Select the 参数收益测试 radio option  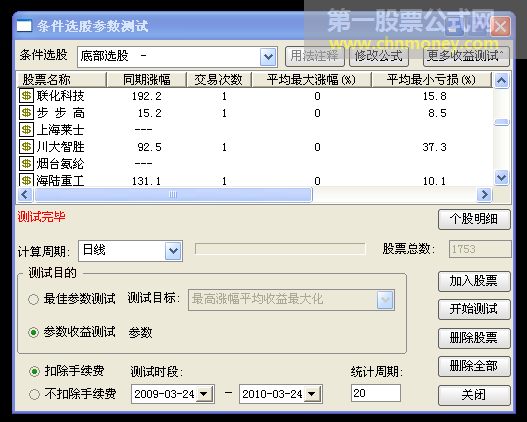33,333
